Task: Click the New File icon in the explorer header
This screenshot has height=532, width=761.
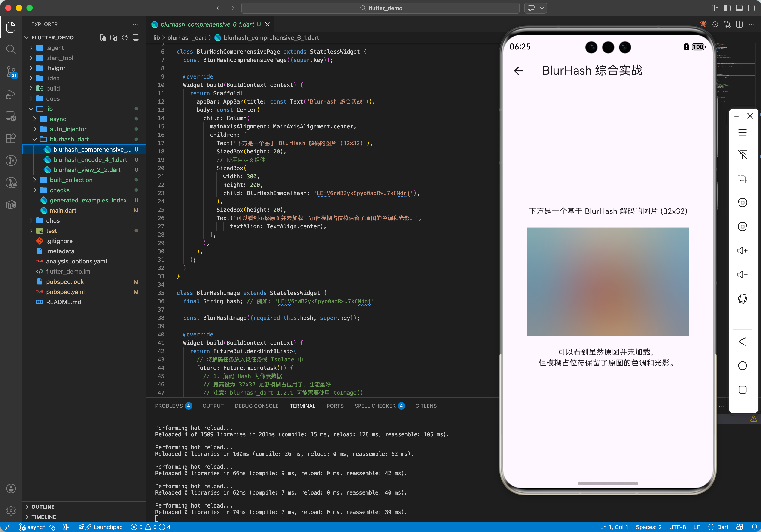Action: point(103,37)
